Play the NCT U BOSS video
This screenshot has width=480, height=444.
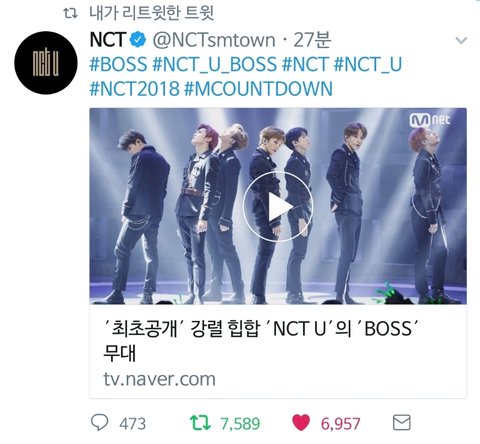point(278,206)
